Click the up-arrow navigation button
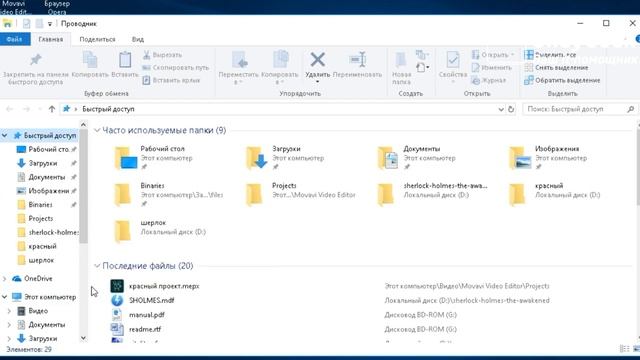This screenshot has height=360, width=640. pyautogui.click(x=52, y=109)
